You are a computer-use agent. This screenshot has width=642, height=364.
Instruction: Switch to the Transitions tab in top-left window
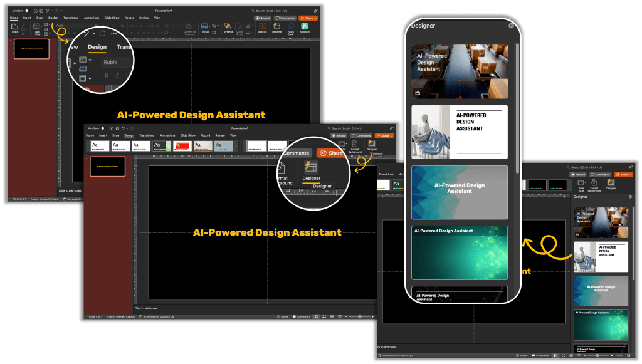click(x=71, y=18)
